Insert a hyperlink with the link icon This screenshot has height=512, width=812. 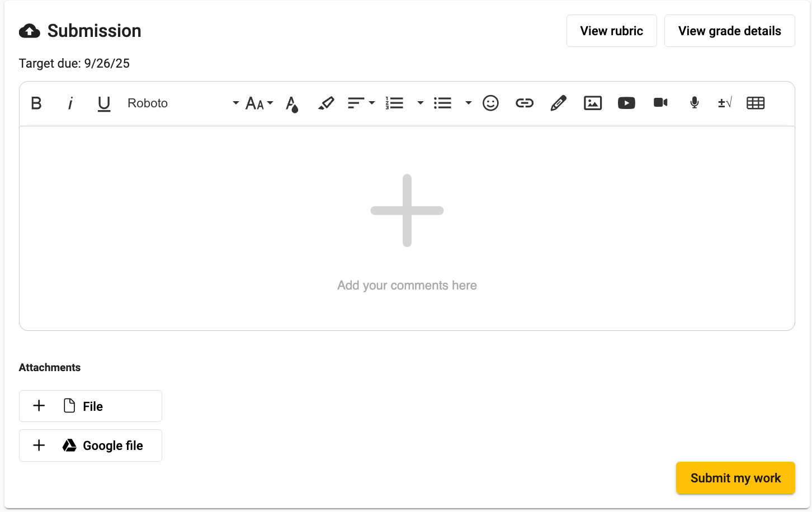coord(525,103)
